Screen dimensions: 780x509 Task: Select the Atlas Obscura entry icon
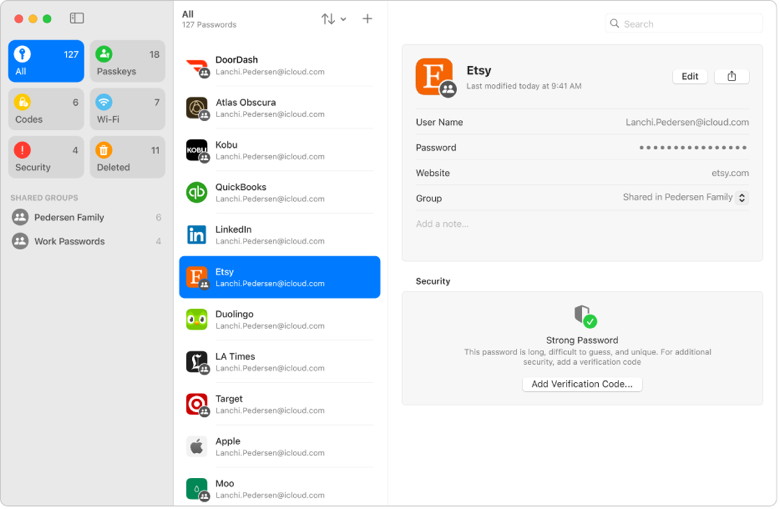pyautogui.click(x=197, y=108)
